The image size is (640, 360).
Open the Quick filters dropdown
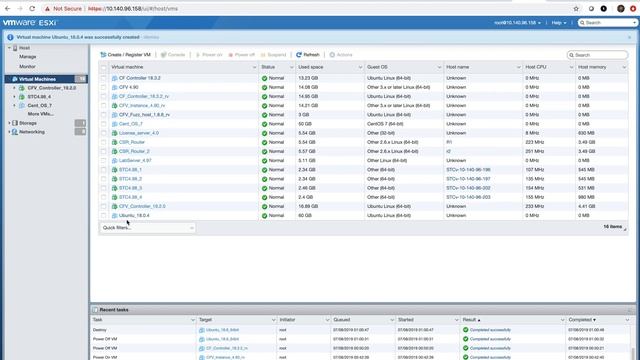147,228
